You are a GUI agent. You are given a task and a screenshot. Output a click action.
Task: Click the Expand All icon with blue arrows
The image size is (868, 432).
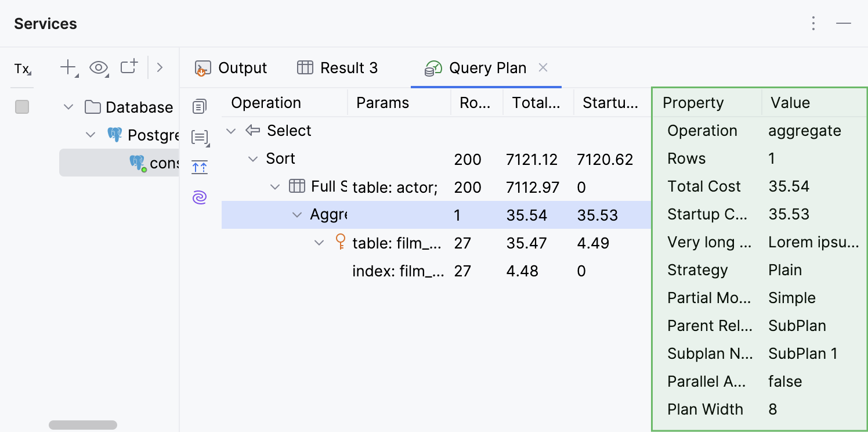click(200, 167)
